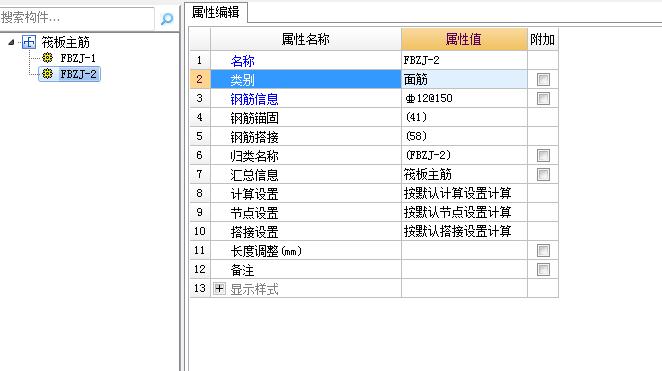The image size is (662, 371).
Task: Click the 归类名称 value (FBZJ-2)
Action: (464, 155)
